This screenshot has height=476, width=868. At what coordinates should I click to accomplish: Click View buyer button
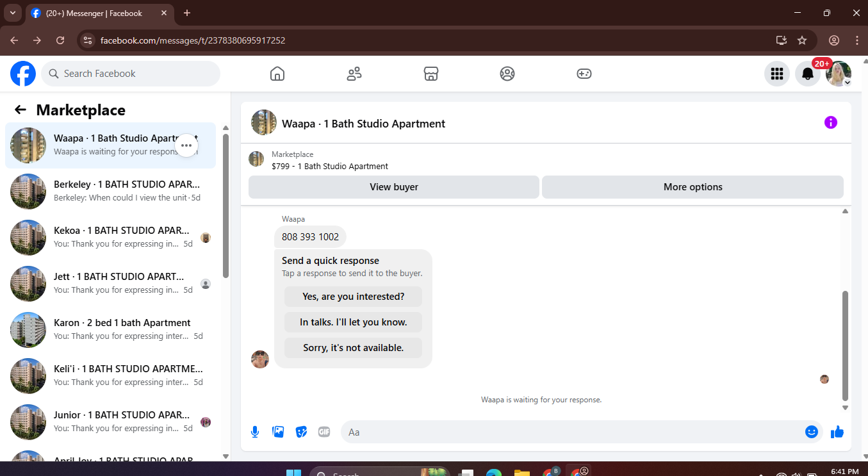(394, 187)
